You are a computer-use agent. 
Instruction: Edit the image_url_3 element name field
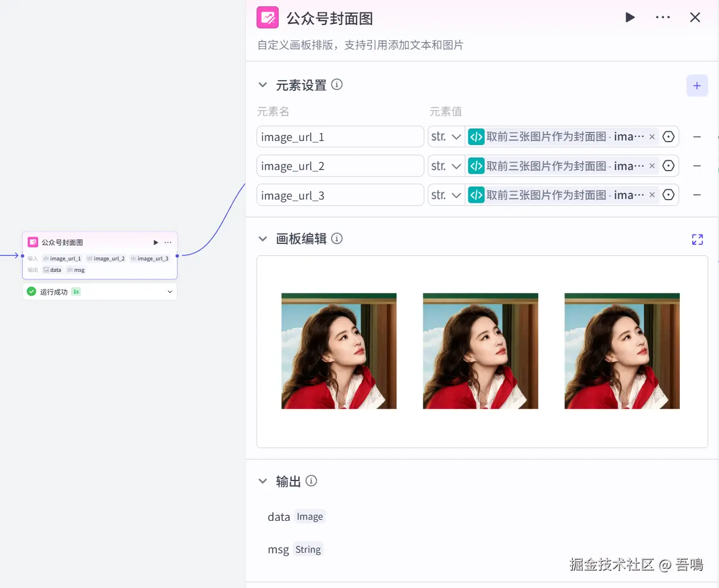[340, 195]
